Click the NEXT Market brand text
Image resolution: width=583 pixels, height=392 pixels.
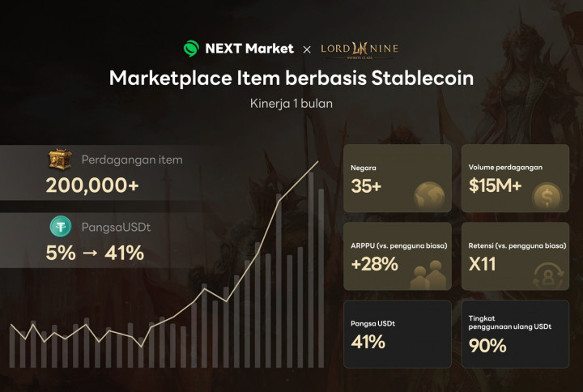[249, 49]
